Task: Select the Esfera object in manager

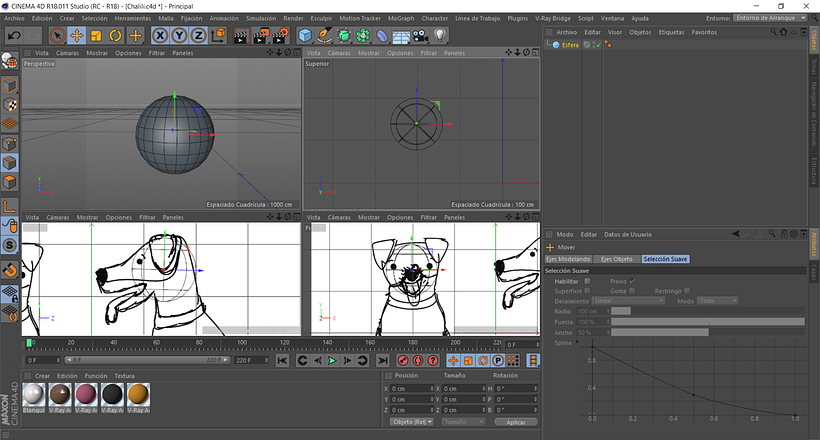Action: point(570,45)
